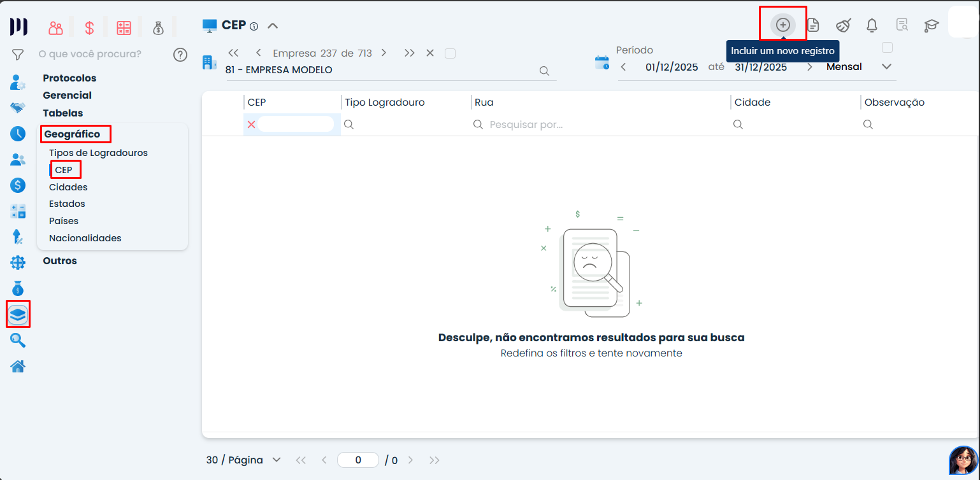Click the Rua search field
Viewport: 980px width, 480px height.
(599, 125)
